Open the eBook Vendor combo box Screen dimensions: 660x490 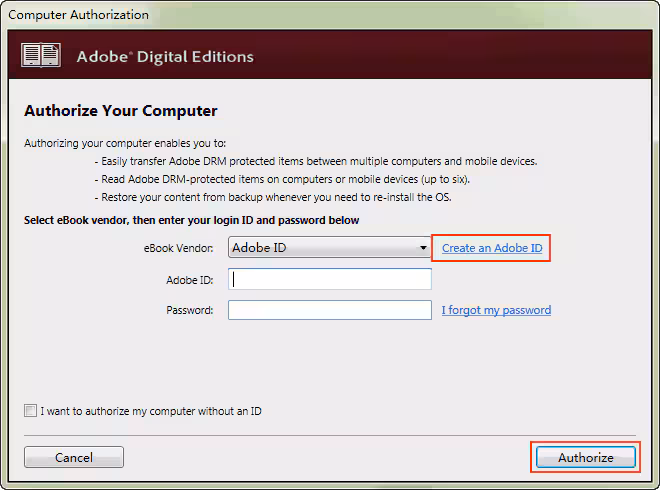click(x=322, y=247)
